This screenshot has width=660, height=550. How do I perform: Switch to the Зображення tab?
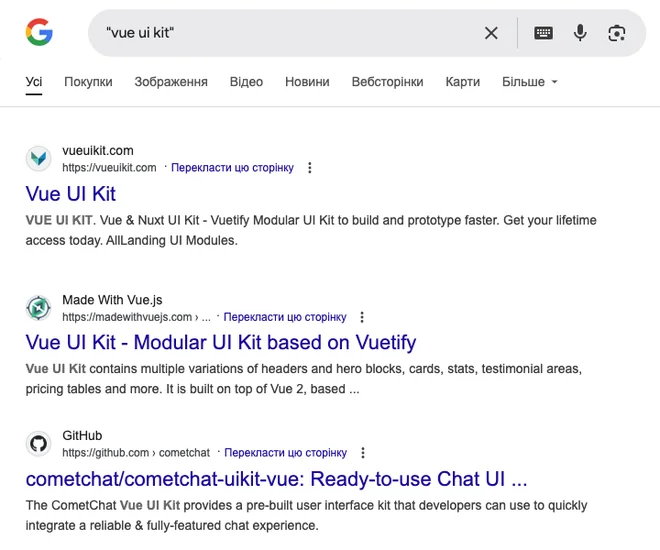[171, 82]
